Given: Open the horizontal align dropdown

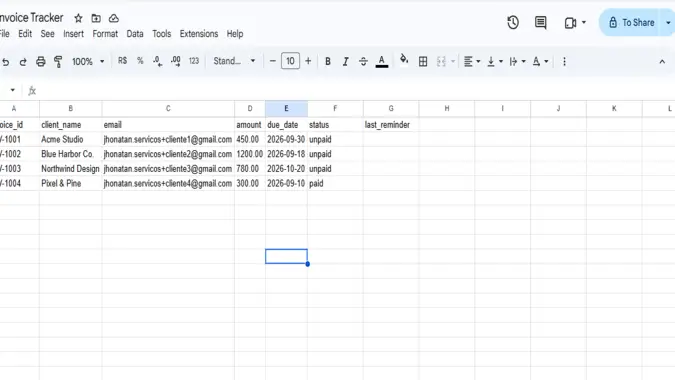Looking at the screenshot, I should click(472, 62).
